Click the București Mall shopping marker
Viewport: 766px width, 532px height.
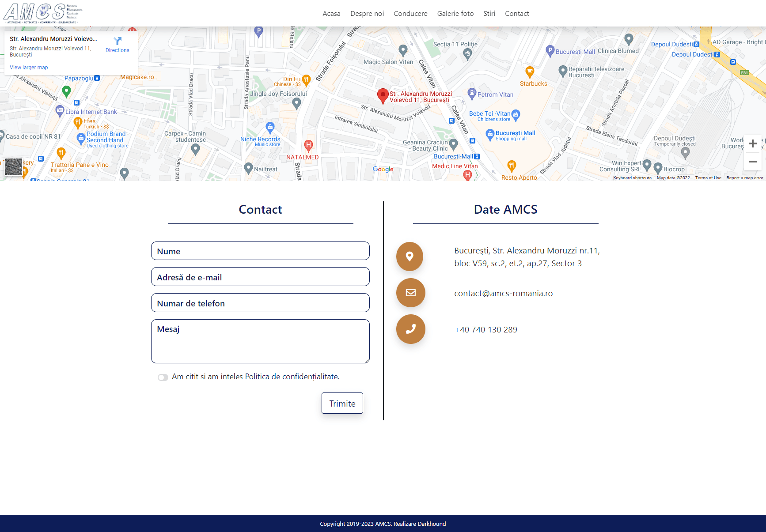(489, 135)
